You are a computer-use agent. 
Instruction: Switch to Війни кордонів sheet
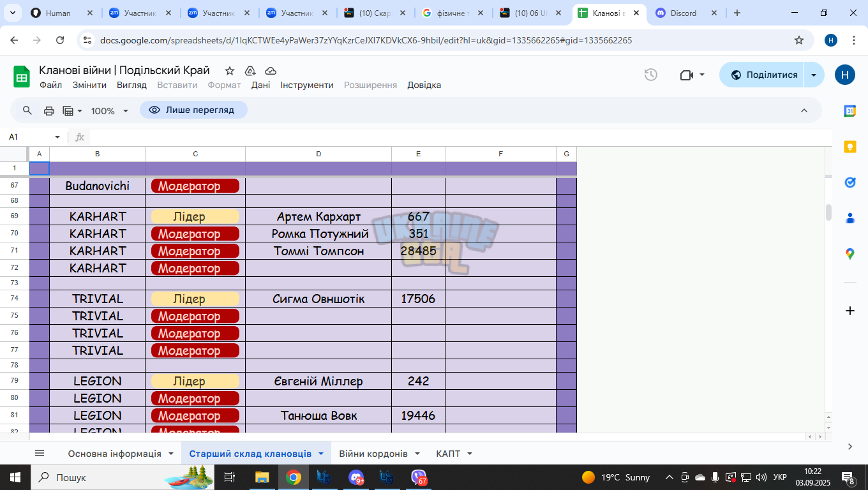coord(373,454)
